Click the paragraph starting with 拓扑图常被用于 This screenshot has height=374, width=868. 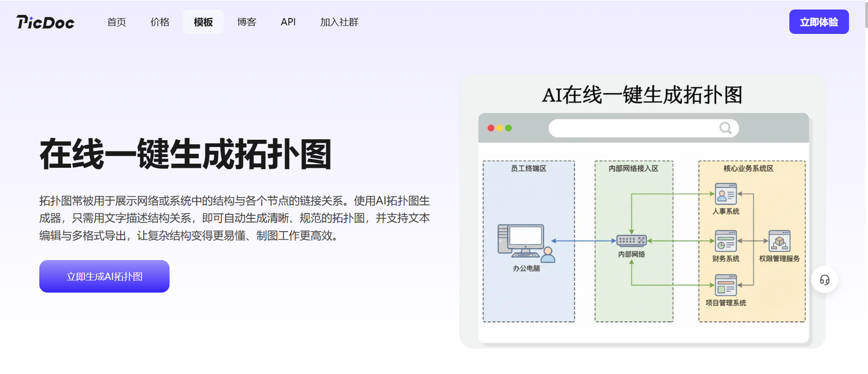pos(234,218)
